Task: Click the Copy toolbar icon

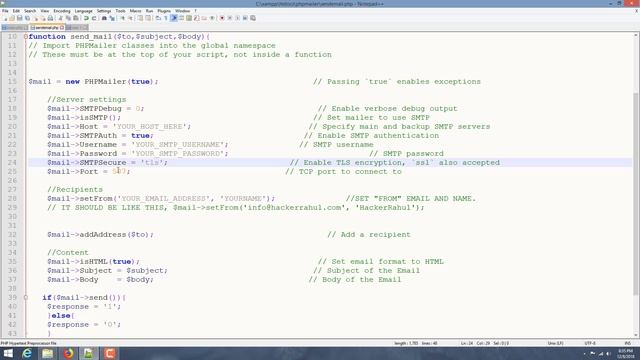Action: [68, 18]
